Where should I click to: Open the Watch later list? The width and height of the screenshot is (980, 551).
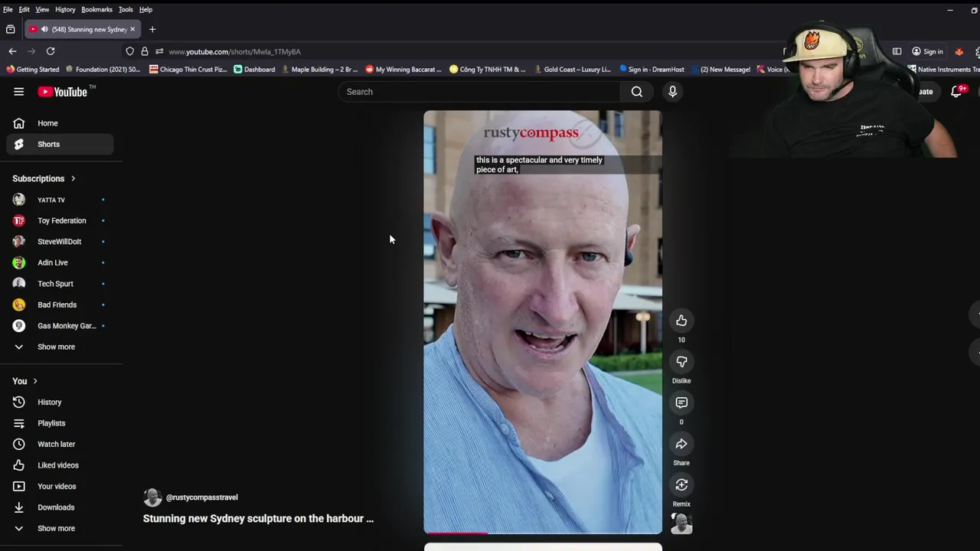tap(60, 444)
